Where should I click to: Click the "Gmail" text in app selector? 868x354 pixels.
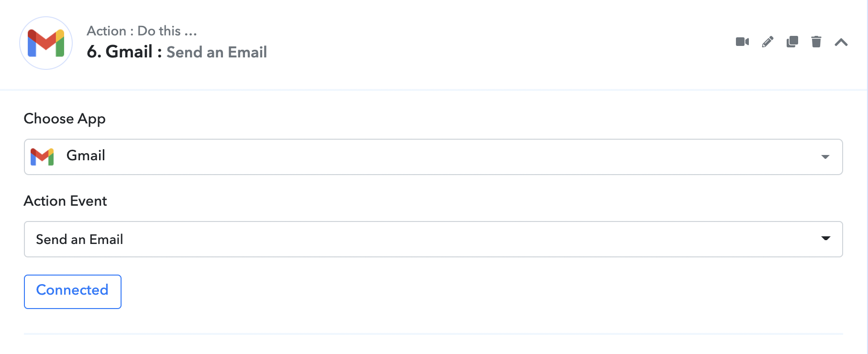[x=86, y=155]
